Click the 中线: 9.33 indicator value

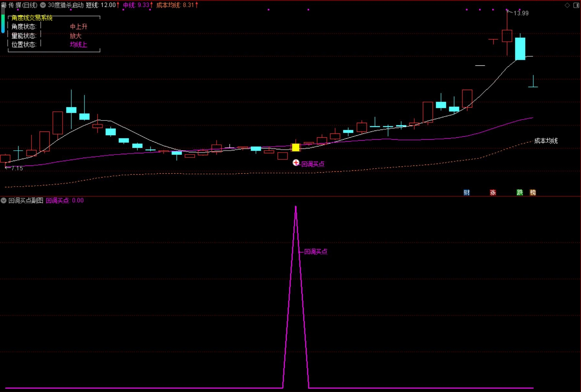point(138,5)
